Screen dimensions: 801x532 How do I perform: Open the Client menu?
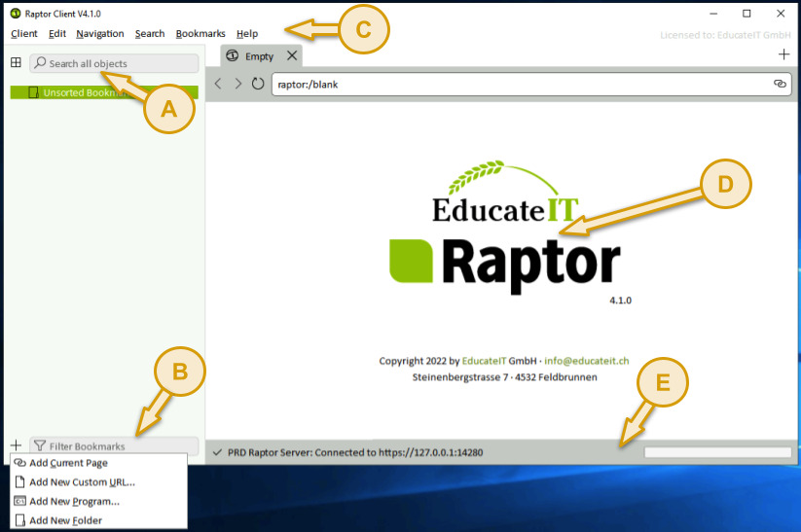24,34
